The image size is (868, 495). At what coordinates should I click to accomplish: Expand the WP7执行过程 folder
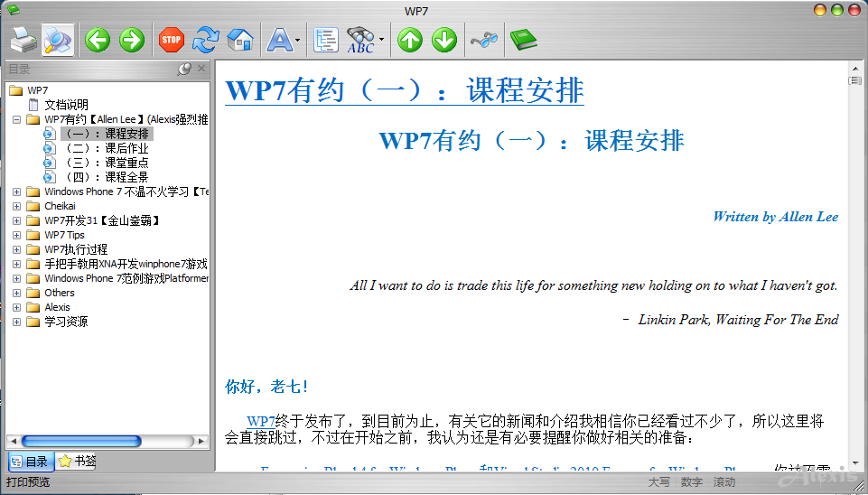click(x=16, y=249)
